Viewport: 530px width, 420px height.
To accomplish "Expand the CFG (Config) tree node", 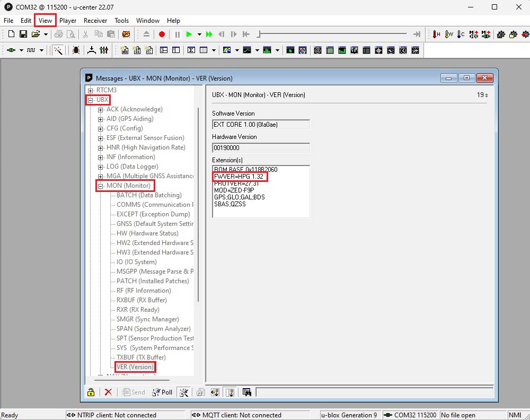I will (x=101, y=128).
